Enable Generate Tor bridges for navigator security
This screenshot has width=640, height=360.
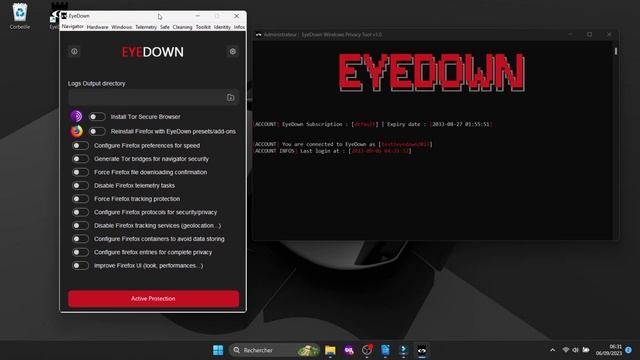80,159
